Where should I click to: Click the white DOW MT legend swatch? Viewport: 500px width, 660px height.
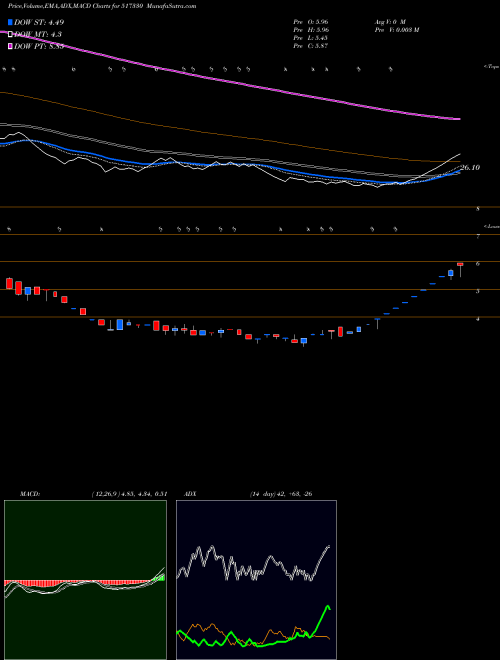point(11,34)
